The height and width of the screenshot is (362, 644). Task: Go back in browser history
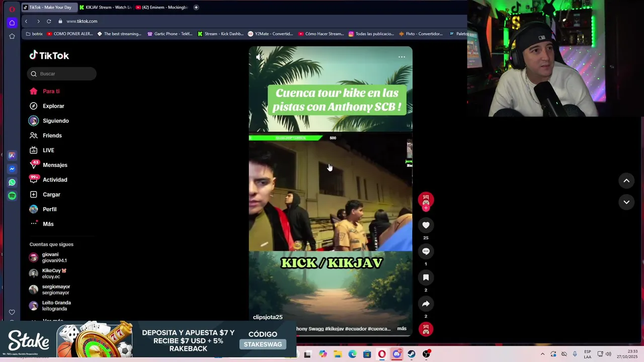26,21
